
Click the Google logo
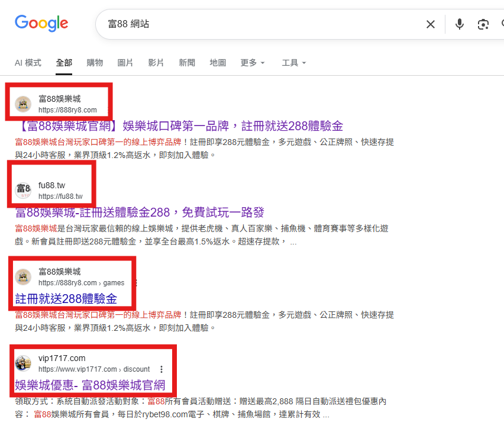tap(41, 24)
